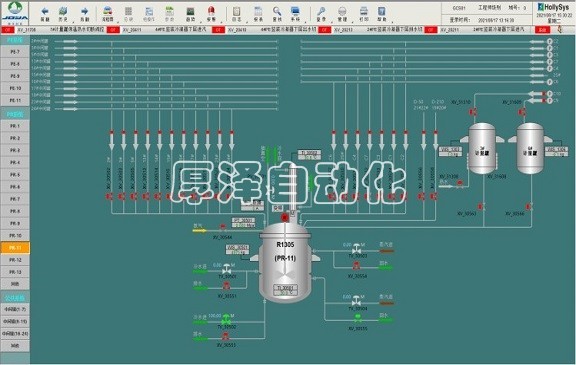This screenshot has height=365, width=576.
Task: Click the TI_30501 temperature readout on reactor R1305
Action: [285, 290]
